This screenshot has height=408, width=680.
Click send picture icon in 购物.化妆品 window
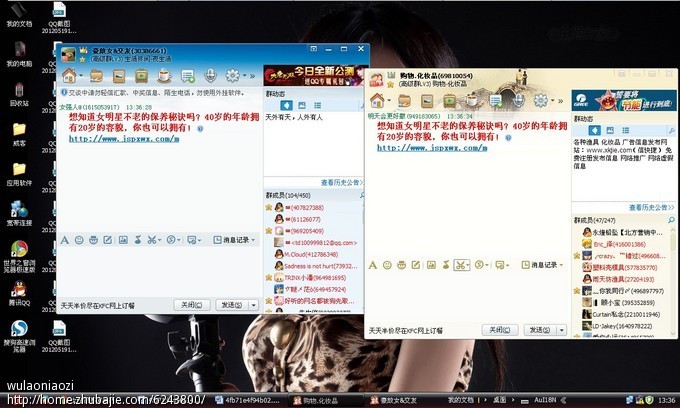tap(431, 265)
